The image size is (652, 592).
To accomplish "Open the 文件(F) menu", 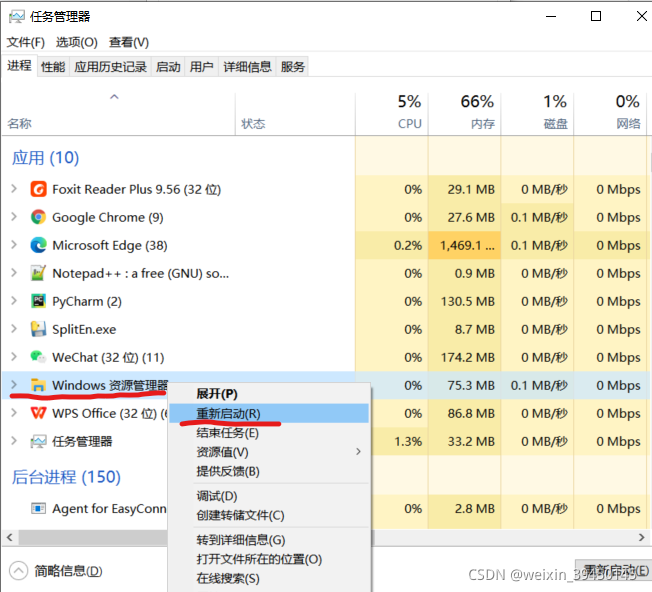I will point(25,42).
